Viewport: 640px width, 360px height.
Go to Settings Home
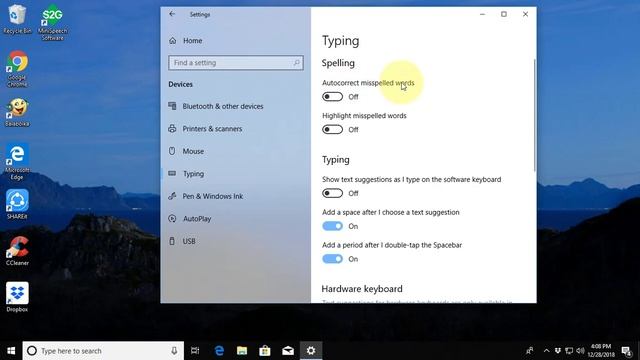click(186, 40)
